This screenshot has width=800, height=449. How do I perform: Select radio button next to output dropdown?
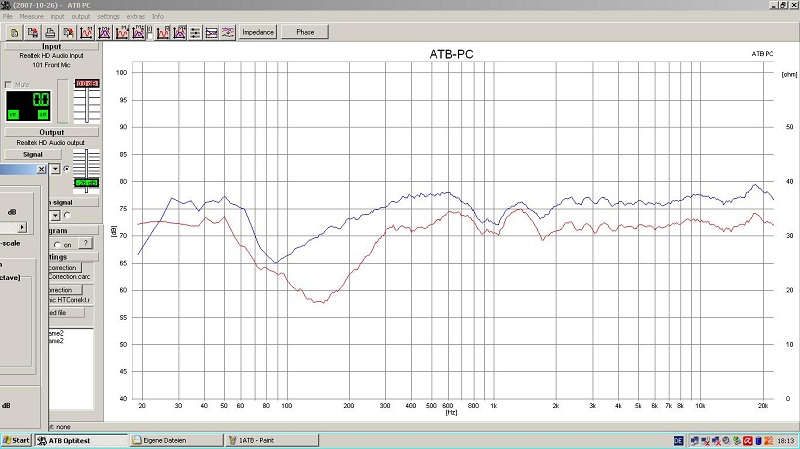(x=66, y=169)
